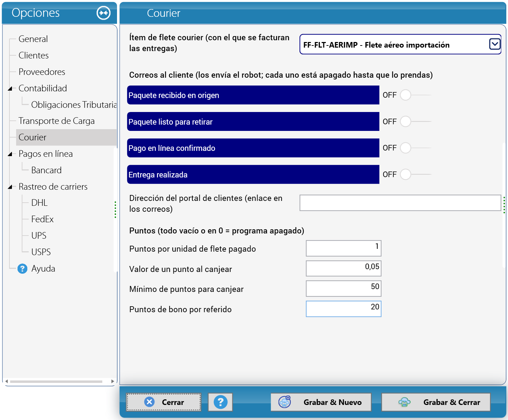Click Valor de un punto al canjear field
Screen dimensions: 508x420
click(x=344, y=268)
